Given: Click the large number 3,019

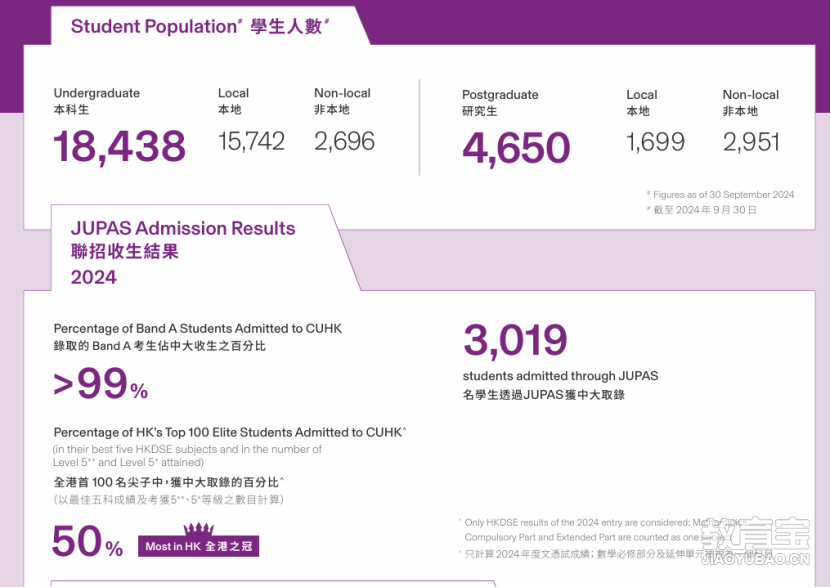Looking at the screenshot, I should (x=515, y=340).
